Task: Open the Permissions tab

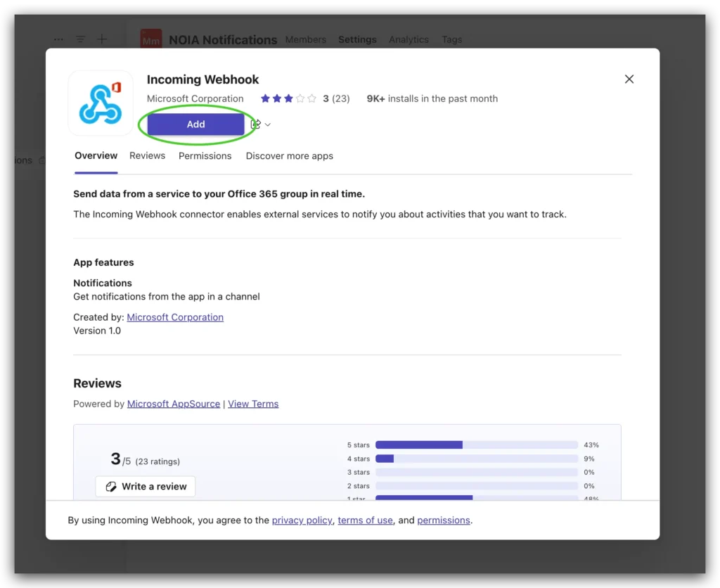Action: (x=205, y=155)
